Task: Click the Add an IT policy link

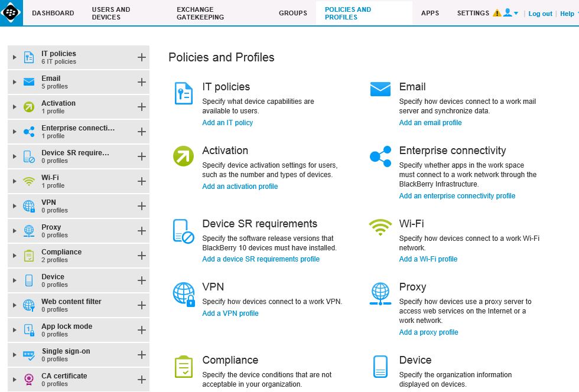Action: [x=227, y=123]
